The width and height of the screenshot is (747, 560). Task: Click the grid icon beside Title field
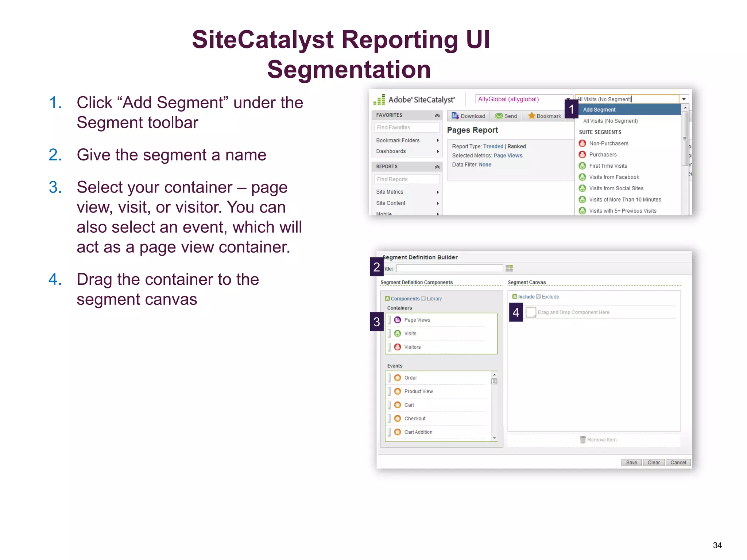509,268
